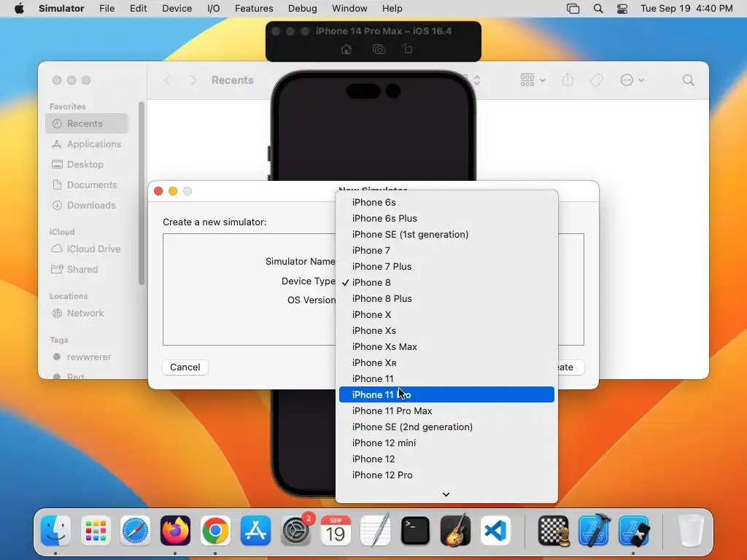
Task: Open Applications in Finder sidebar
Action: point(88,144)
